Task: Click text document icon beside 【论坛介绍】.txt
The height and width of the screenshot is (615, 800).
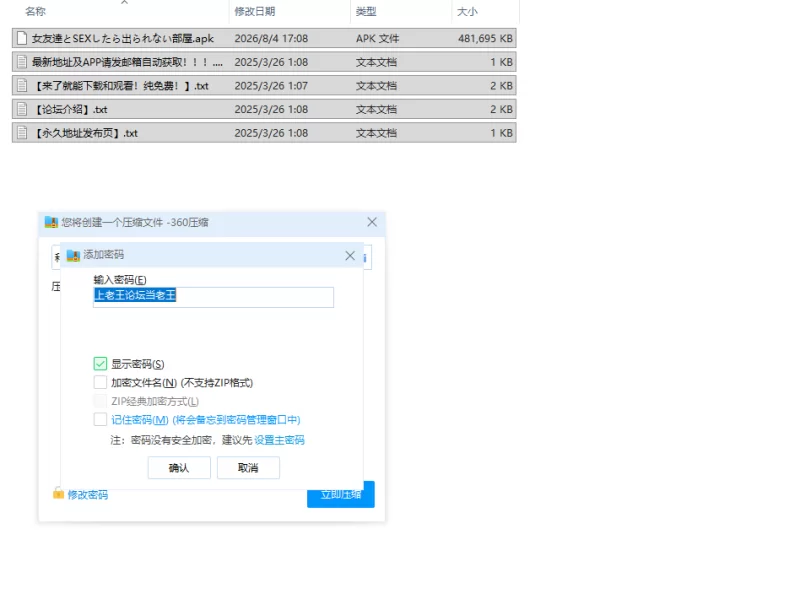Action: coord(22,109)
